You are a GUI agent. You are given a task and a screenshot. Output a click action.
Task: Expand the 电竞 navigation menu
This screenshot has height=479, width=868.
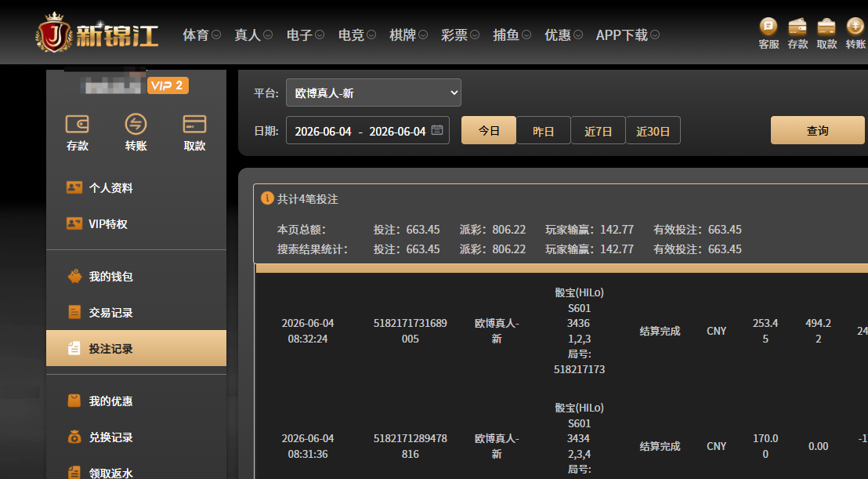click(x=357, y=35)
